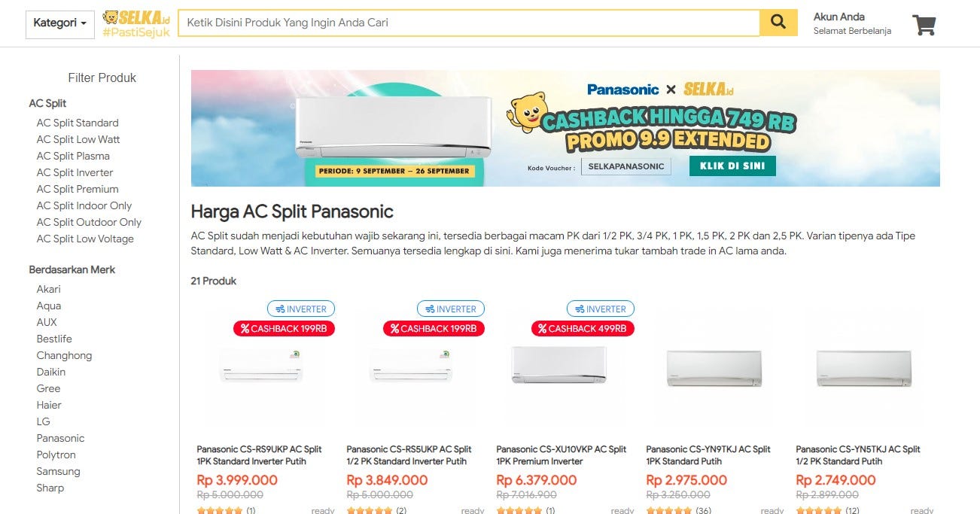
Task: Open the Kategori dropdown
Action: click(60, 23)
